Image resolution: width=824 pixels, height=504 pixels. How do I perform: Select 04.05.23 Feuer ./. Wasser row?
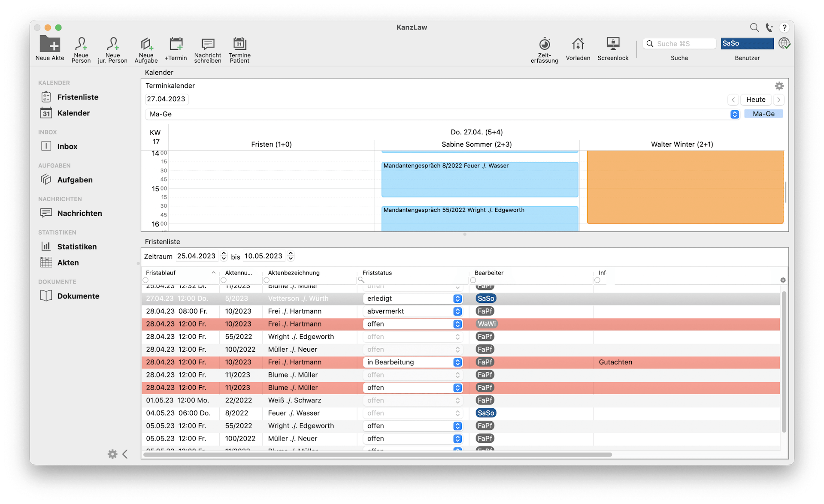(460, 413)
